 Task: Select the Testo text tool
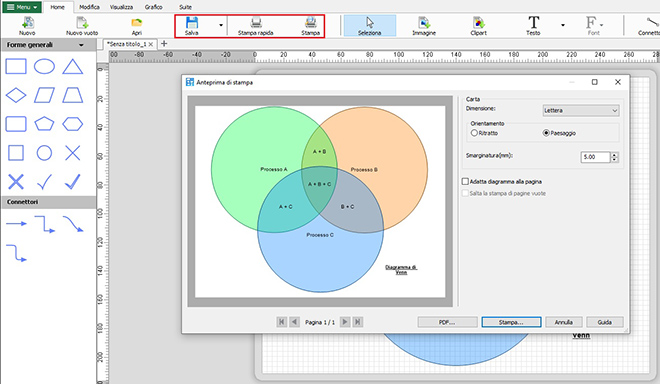coord(533,26)
